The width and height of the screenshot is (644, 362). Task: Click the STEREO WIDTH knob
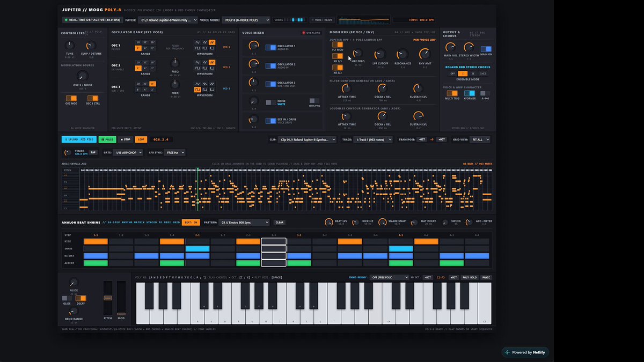coord(469,47)
